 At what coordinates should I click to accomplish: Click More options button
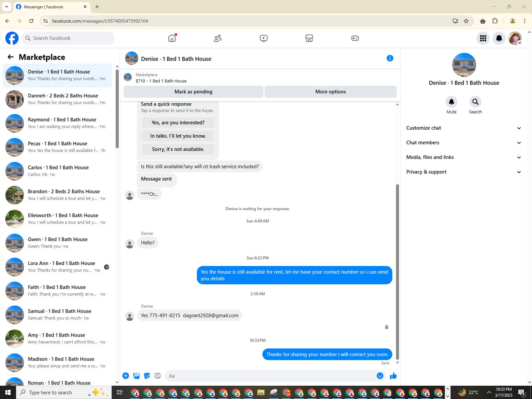(331, 92)
